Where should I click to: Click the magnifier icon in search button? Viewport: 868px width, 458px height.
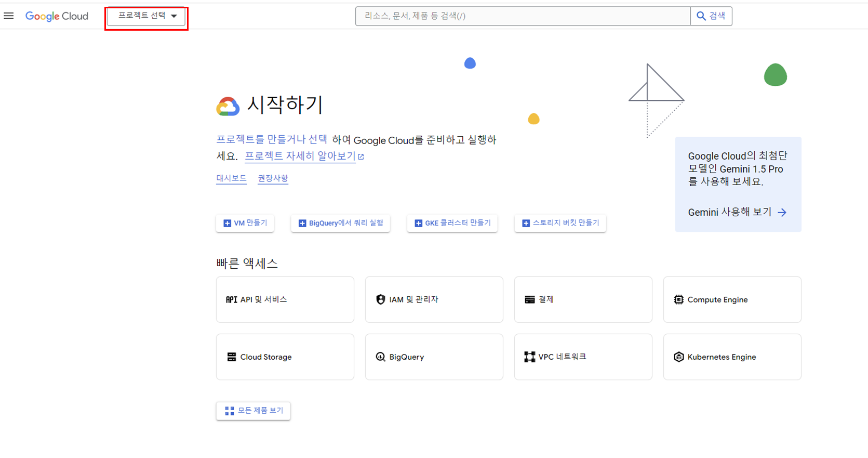coord(701,16)
